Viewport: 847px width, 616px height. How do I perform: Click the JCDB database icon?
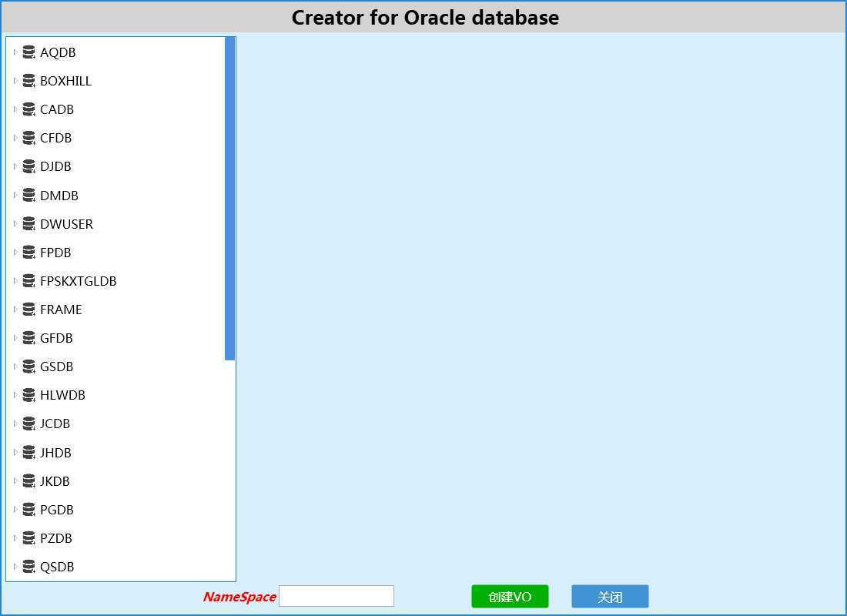click(x=28, y=424)
